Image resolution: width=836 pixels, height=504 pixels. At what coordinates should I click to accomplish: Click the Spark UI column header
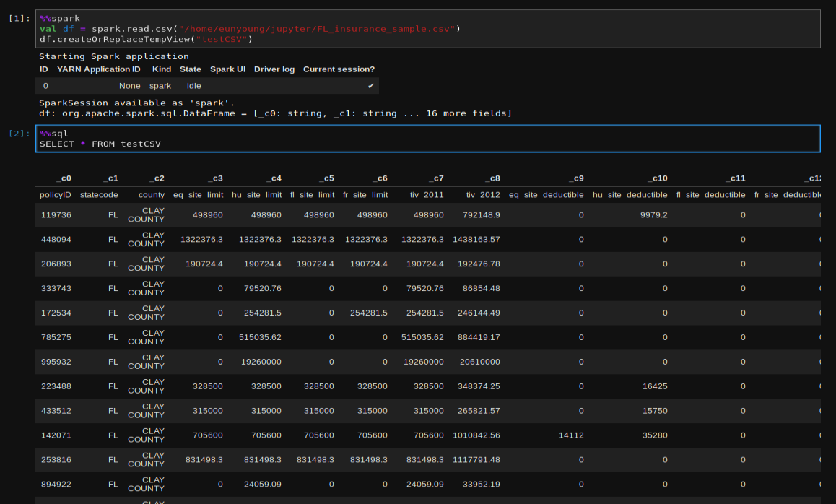[227, 69]
